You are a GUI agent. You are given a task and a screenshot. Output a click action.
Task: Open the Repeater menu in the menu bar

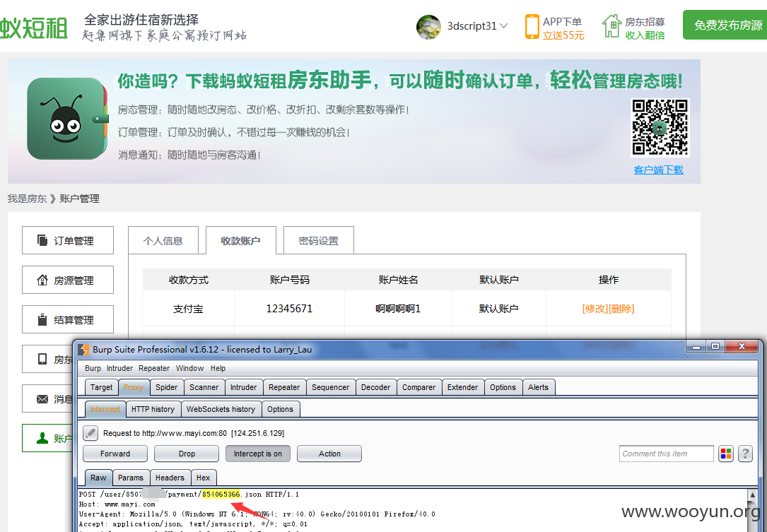tap(154, 368)
